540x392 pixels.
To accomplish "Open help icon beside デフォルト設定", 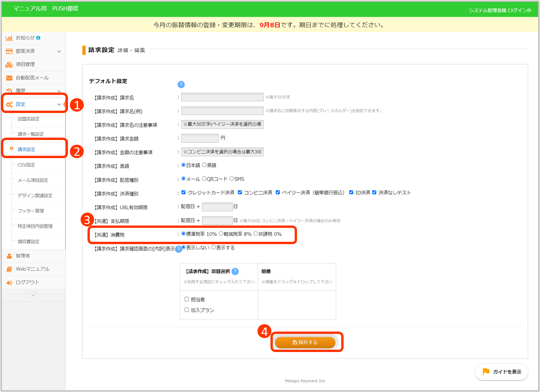I will 181,84.
